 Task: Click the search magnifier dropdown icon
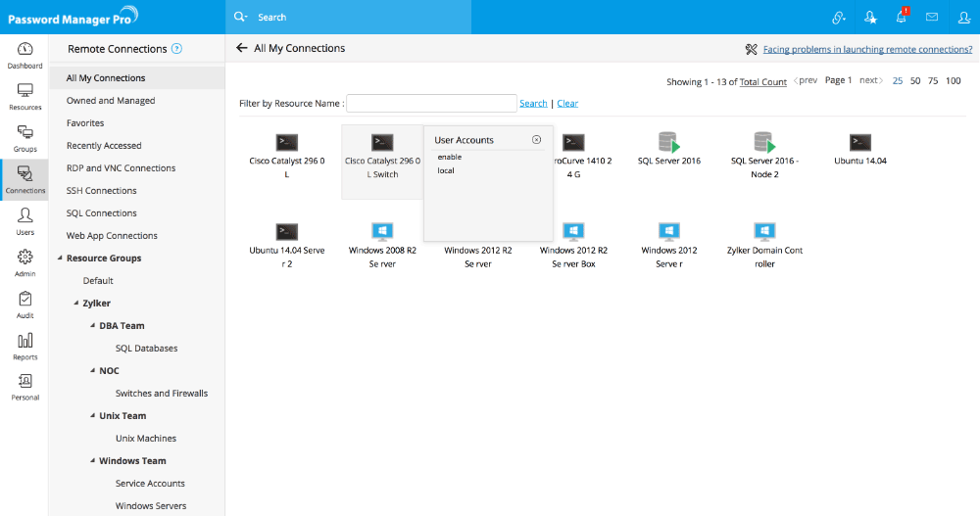(241, 17)
